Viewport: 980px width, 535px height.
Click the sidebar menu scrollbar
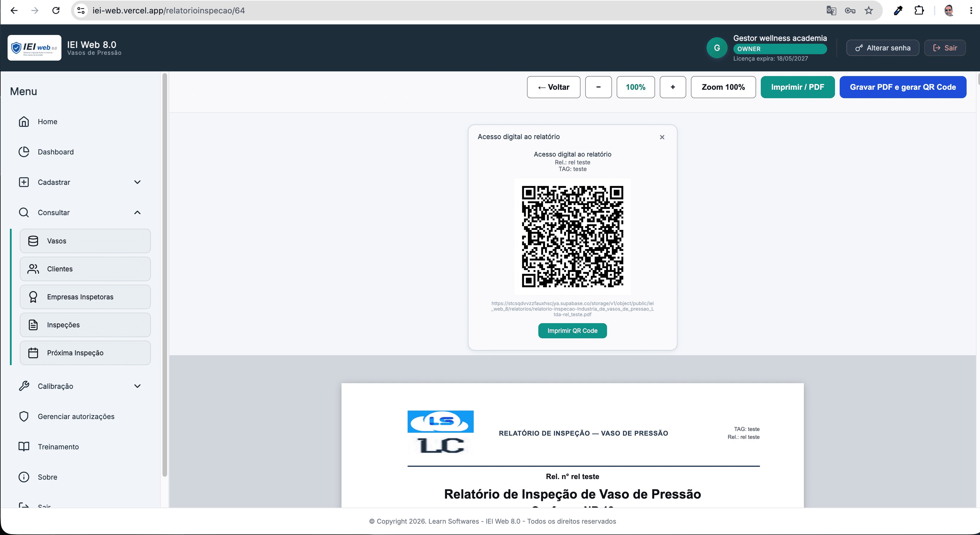click(x=165, y=274)
